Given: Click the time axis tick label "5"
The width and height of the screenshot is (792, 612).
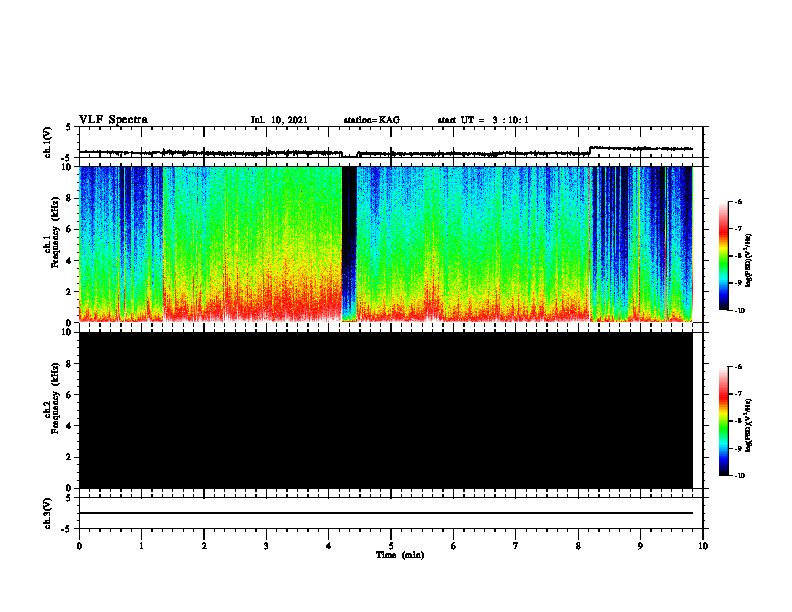Looking at the screenshot, I should point(391,546).
